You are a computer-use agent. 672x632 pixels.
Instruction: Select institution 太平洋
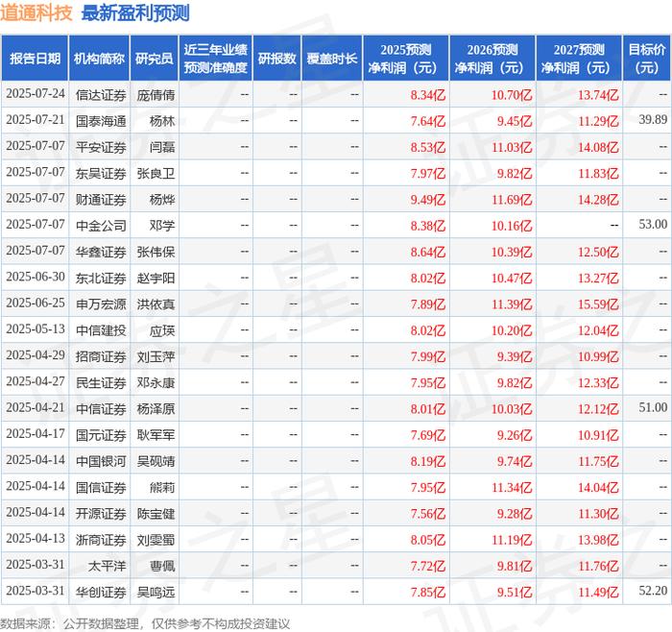pyautogui.click(x=108, y=566)
